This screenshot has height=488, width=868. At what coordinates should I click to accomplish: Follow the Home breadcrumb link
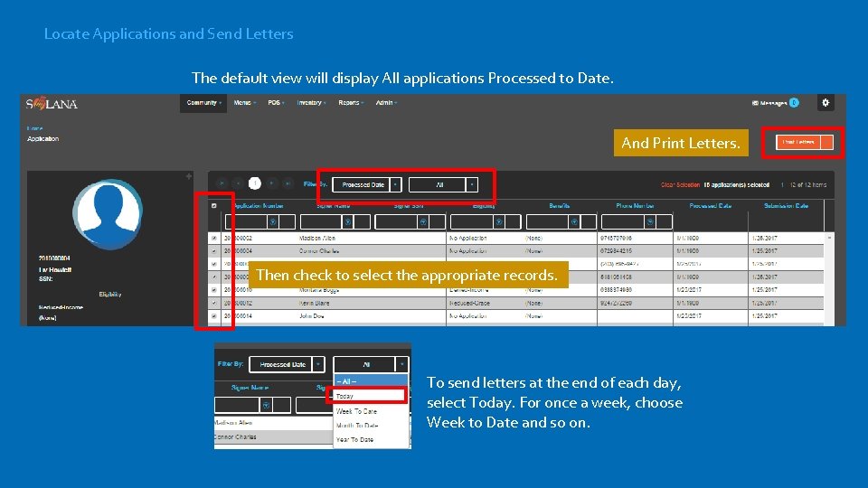(34, 128)
